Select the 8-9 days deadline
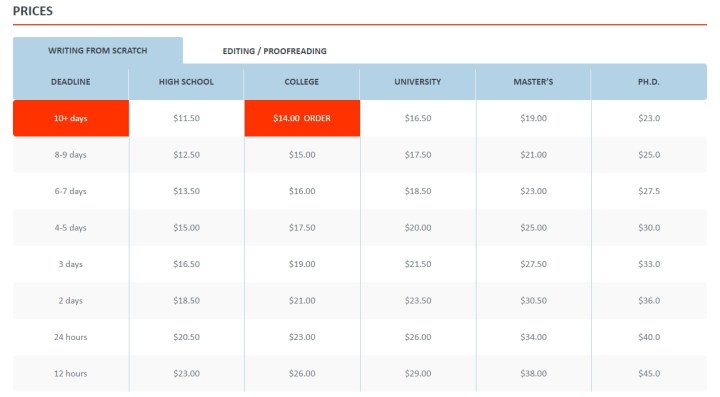 click(x=71, y=155)
